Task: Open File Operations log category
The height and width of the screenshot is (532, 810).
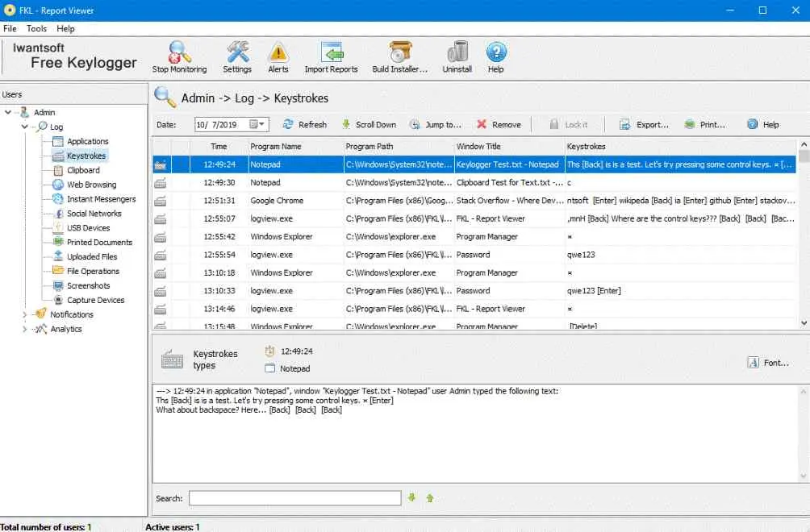Action: (93, 271)
